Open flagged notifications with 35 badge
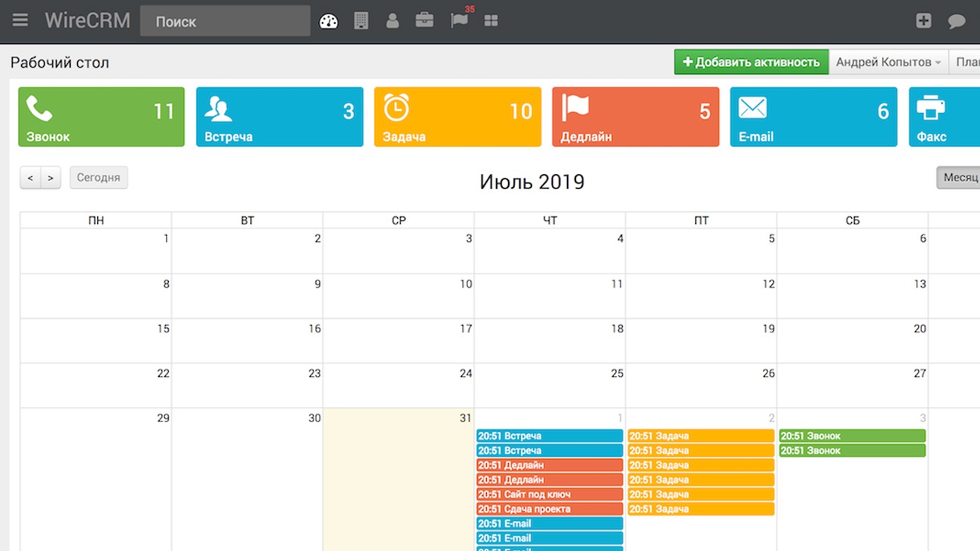The width and height of the screenshot is (980, 551). [459, 20]
